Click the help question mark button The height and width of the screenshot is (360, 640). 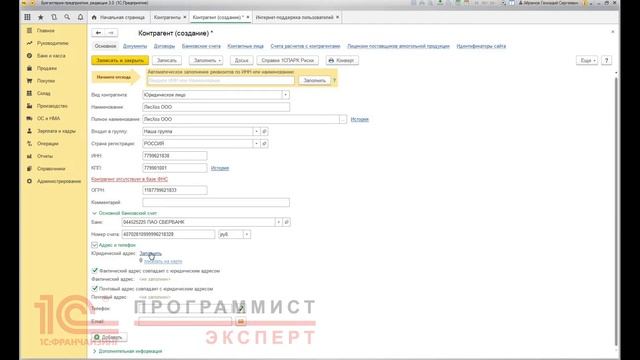[x=607, y=60]
